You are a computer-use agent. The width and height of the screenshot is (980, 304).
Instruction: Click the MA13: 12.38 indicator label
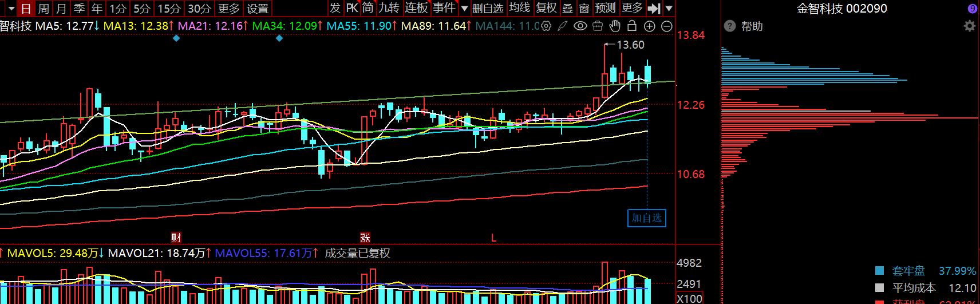click(x=137, y=26)
